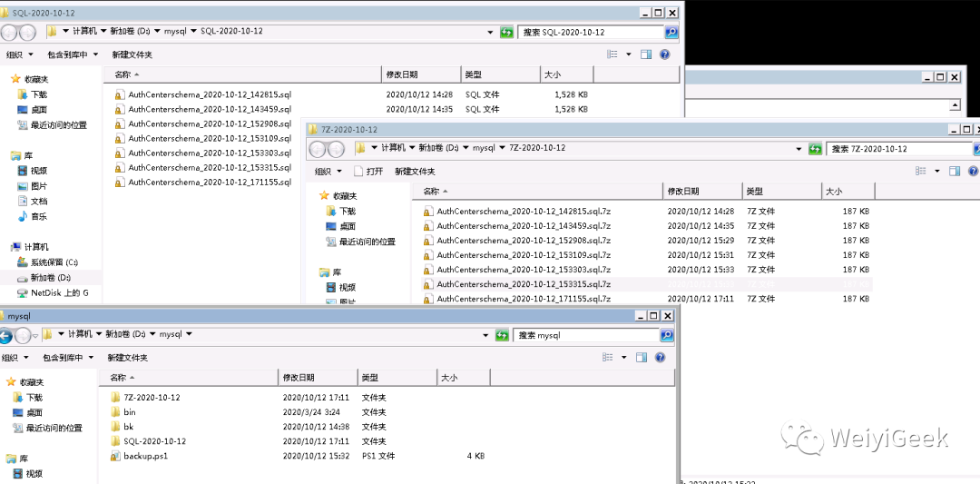Image resolution: width=980 pixels, height=484 pixels.
Task: Select 新加卷 (D:) in SQL-2020-10-12 sidebar
Action: pyautogui.click(x=44, y=277)
